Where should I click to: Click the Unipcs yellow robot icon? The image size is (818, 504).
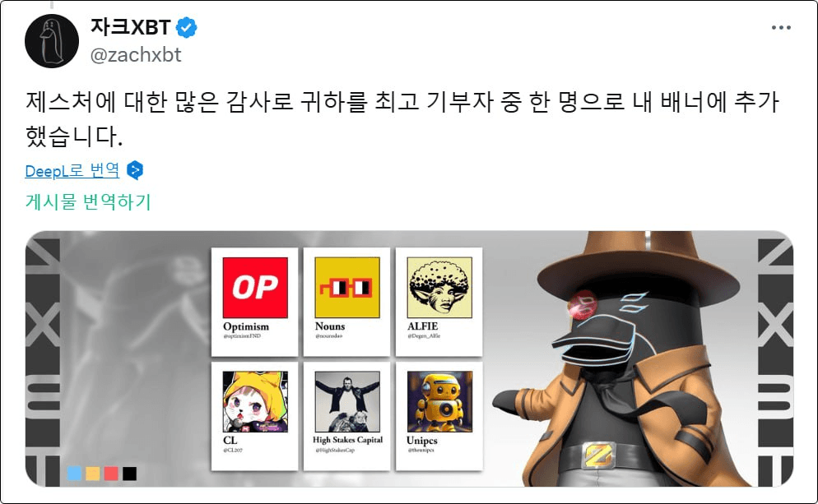click(439, 401)
